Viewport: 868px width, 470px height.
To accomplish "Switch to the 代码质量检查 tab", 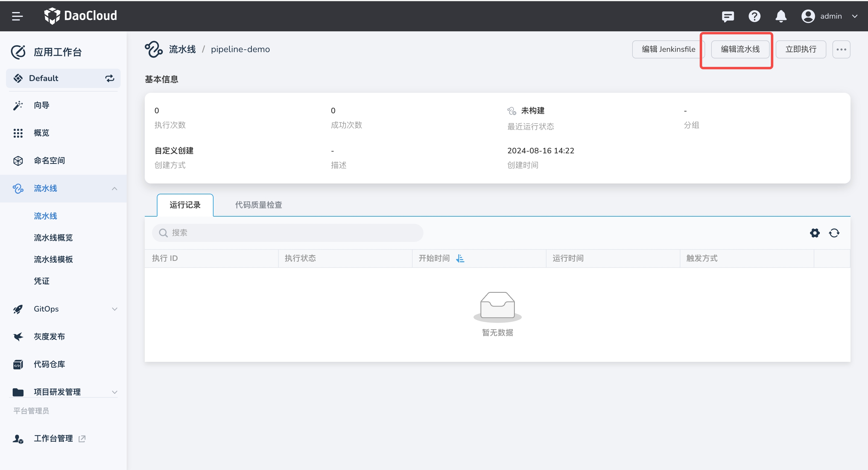I will point(258,205).
